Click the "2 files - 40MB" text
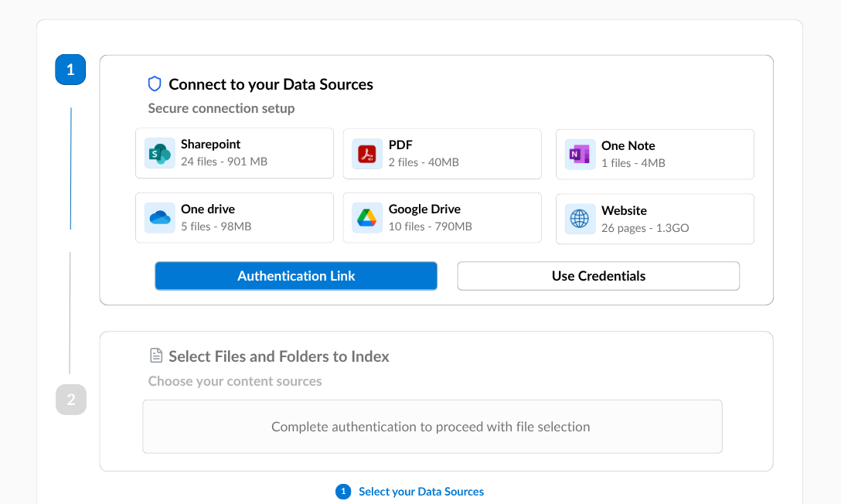The image size is (841, 504). pos(424,162)
